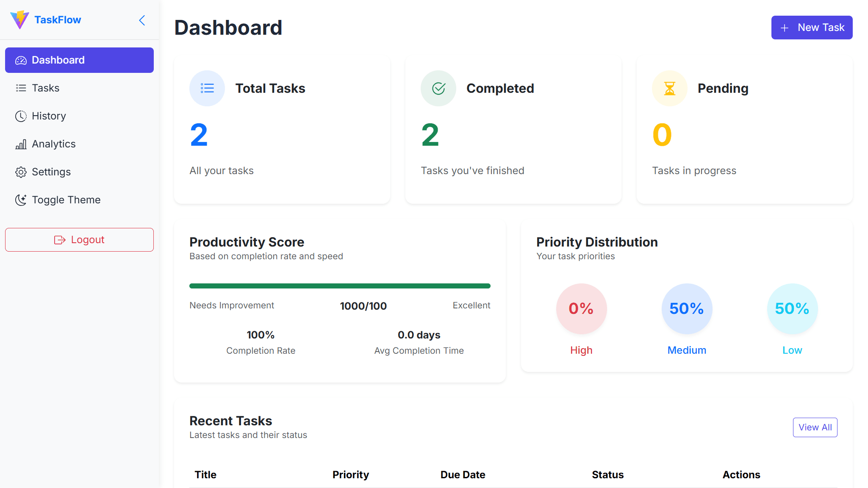Click the red High priority circle
868x488 pixels.
tap(581, 309)
